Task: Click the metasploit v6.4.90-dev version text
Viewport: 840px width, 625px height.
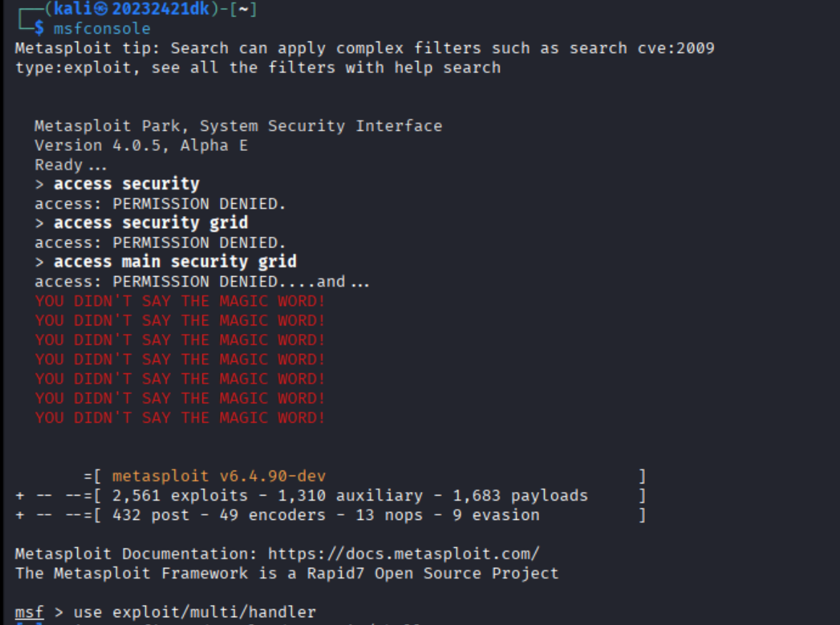Action: coord(219,476)
